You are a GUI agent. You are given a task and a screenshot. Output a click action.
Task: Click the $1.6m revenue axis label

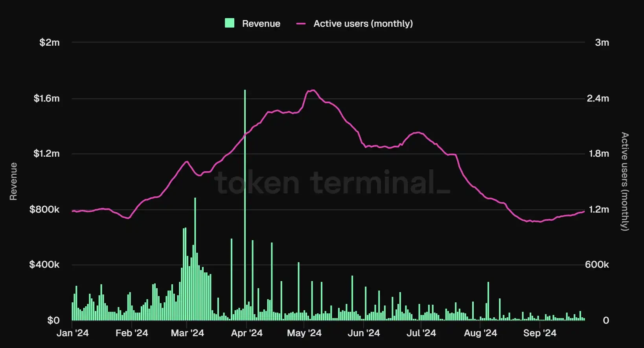point(46,98)
